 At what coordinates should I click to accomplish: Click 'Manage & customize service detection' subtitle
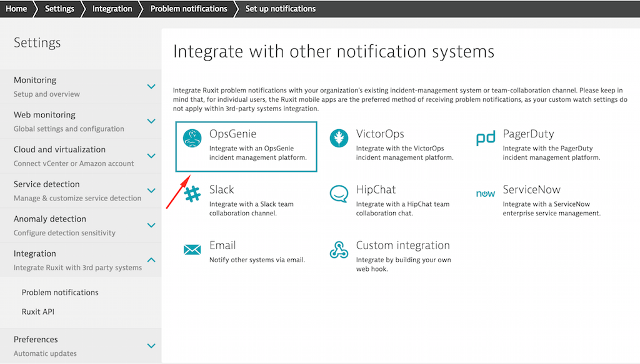(77, 198)
